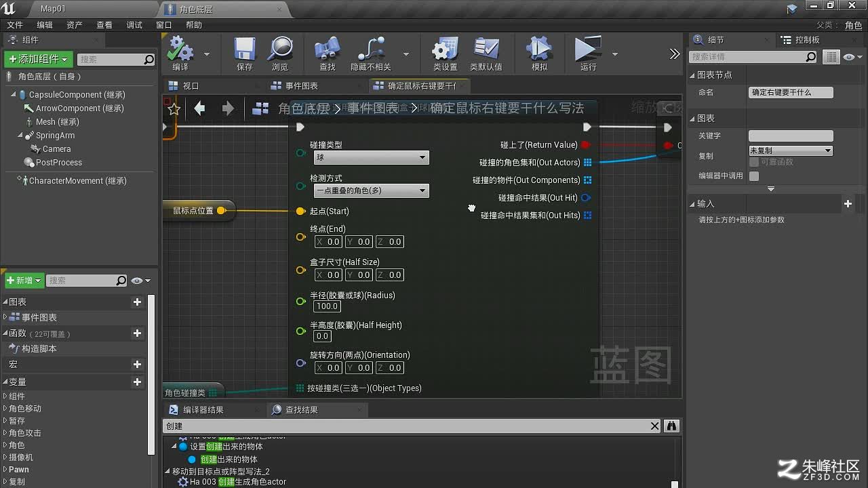Click the 保存 save icon

[x=244, y=53]
